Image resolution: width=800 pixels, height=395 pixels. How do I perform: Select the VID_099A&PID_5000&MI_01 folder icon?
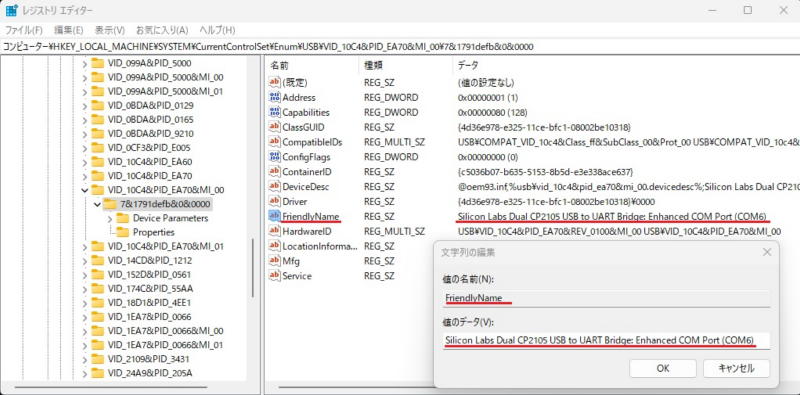point(97,91)
